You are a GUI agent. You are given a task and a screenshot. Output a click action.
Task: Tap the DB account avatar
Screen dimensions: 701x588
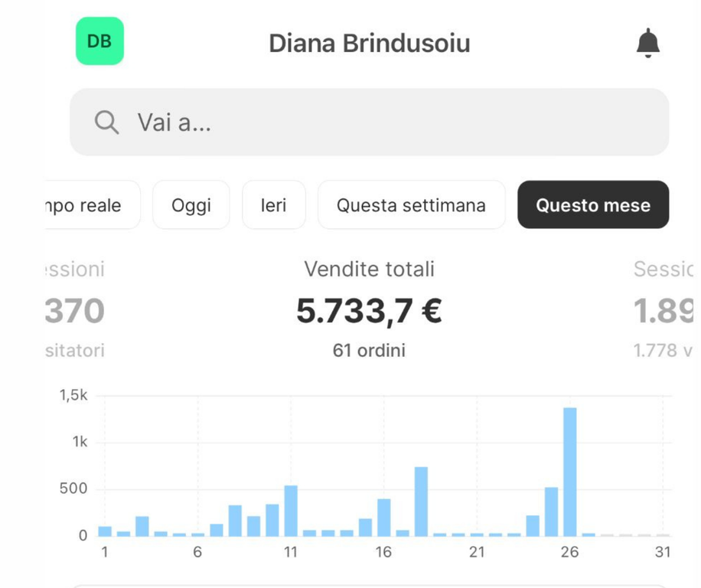[99, 41]
